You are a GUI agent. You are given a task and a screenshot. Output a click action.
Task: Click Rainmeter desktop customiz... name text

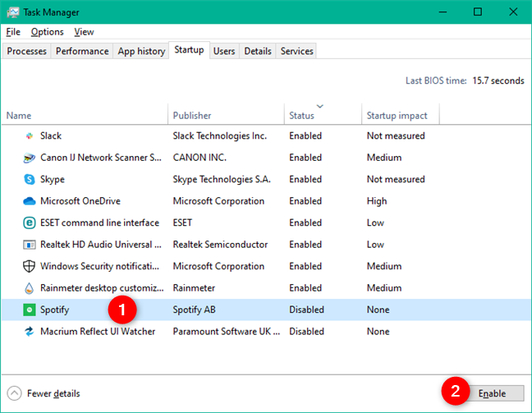pyautogui.click(x=102, y=287)
